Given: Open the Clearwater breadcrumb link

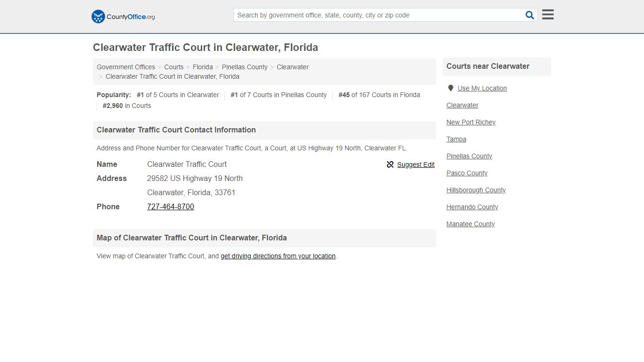Looking at the screenshot, I should click(293, 67).
